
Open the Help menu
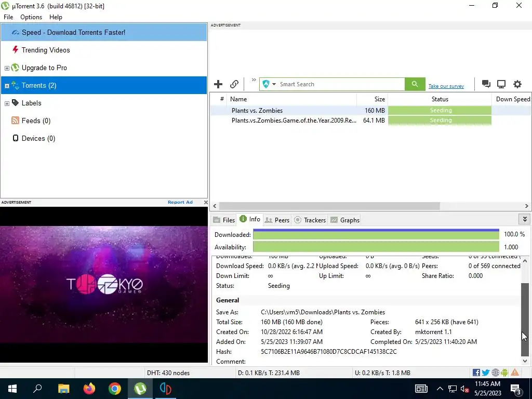tap(56, 17)
